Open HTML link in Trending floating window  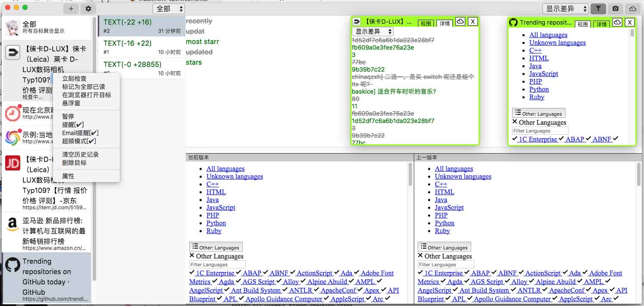pyautogui.click(x=539, y=58)
